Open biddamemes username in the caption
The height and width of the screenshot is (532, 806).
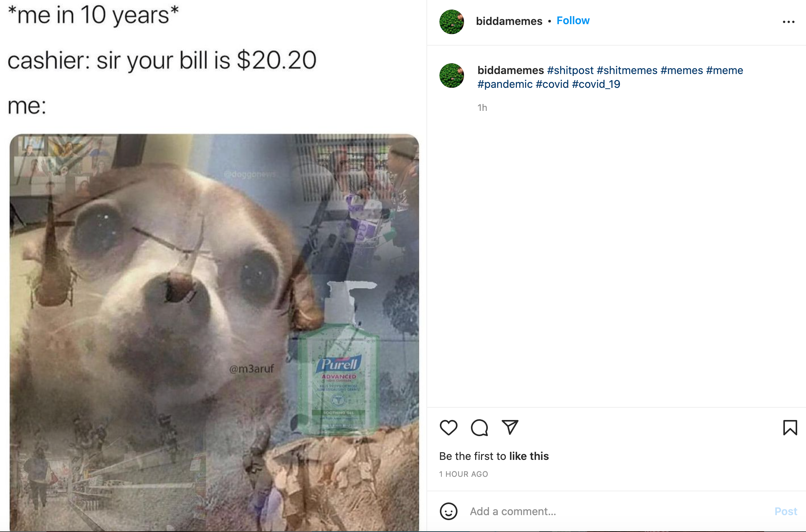point(510,70)
